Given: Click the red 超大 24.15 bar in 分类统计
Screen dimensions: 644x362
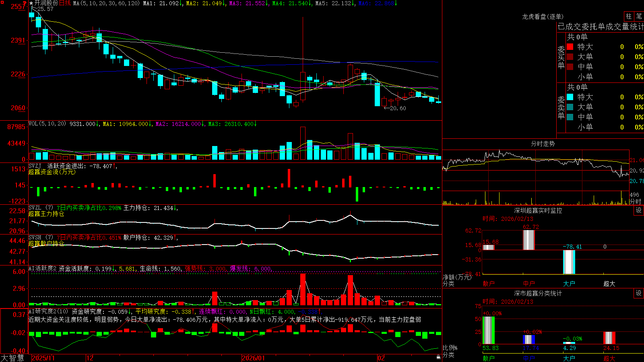Looking at the screenshot, I should pyautogui.click(x=609, y=338).
